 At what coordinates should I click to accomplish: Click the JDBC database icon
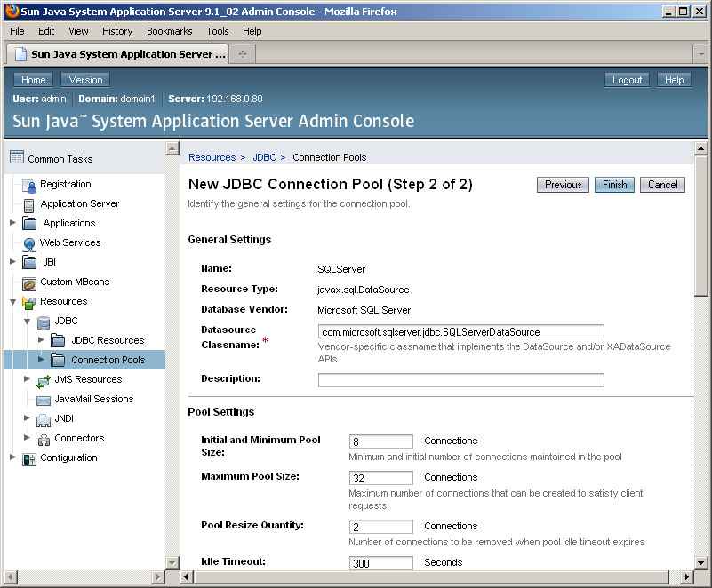[44, 322]
